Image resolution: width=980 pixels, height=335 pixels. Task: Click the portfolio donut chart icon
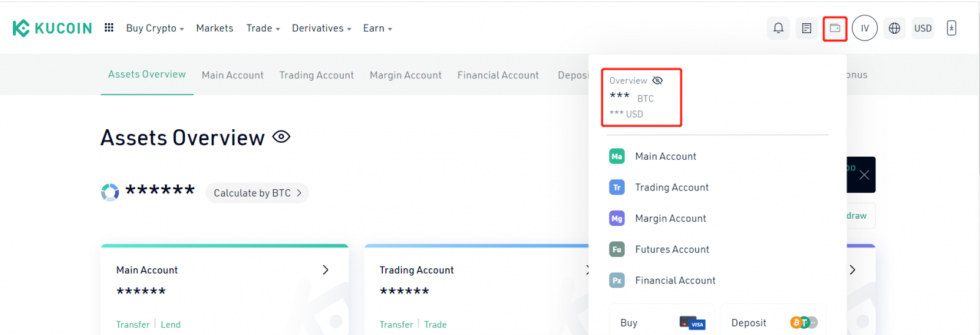tap(110, 192)
